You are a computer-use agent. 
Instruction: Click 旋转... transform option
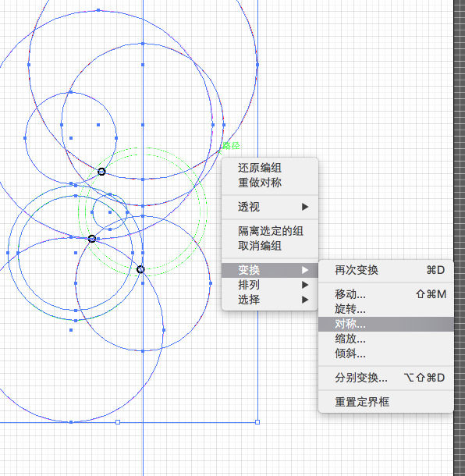coord(386,309)
